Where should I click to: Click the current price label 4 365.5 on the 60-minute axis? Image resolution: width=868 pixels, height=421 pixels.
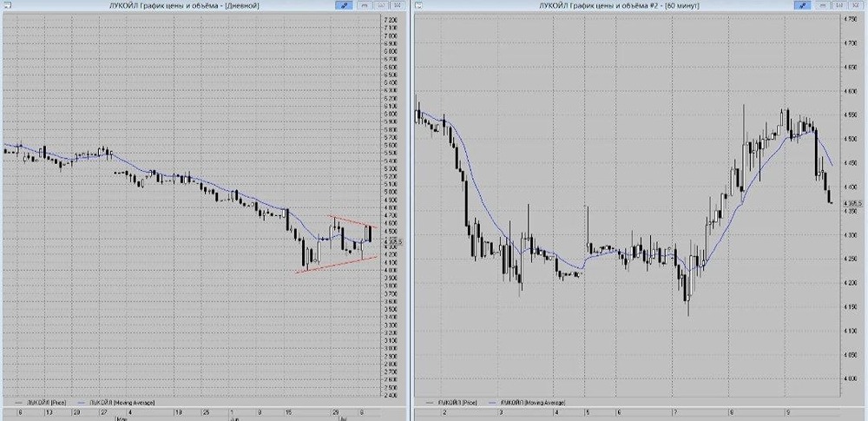point(852,203)
